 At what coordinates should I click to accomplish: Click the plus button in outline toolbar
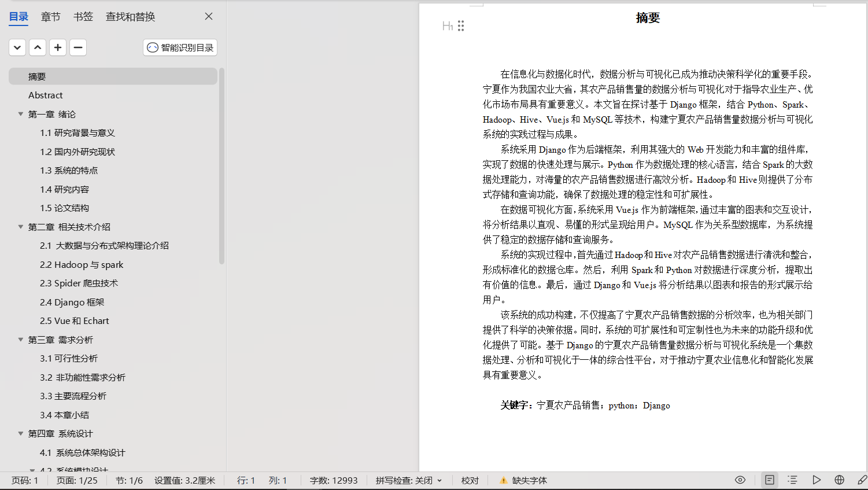[x=58, y=47]
